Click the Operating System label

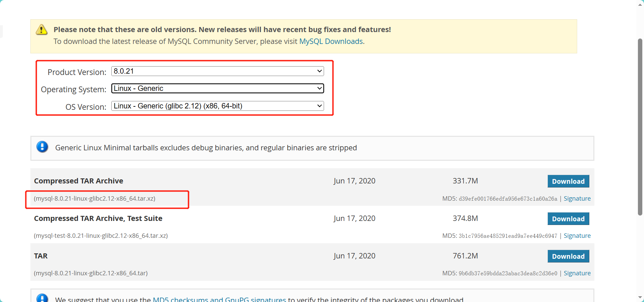(74, 90)
